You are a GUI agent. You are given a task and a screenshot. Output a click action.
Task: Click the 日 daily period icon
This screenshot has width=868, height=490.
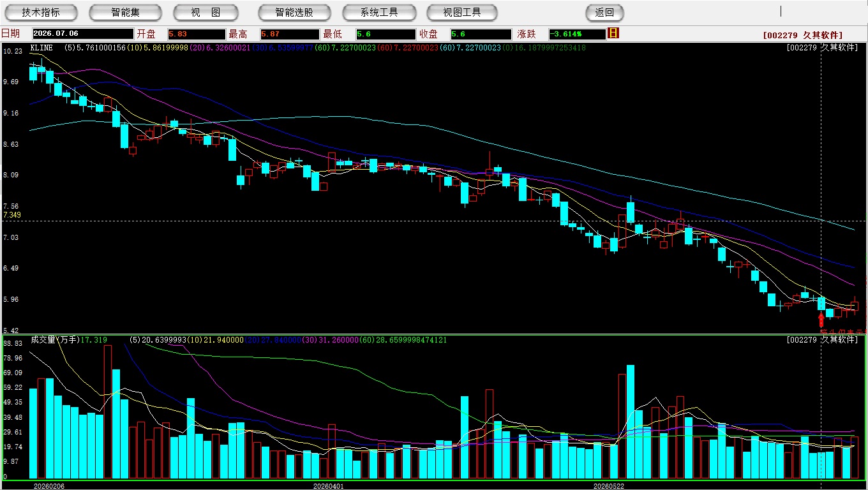click(613, 33)
